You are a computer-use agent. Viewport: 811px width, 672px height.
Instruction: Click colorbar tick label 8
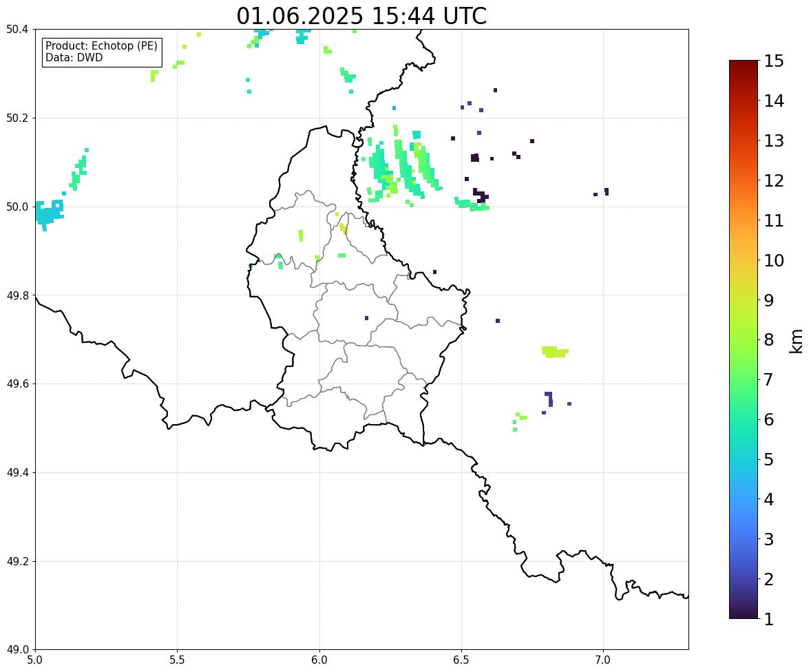point(769,340)
